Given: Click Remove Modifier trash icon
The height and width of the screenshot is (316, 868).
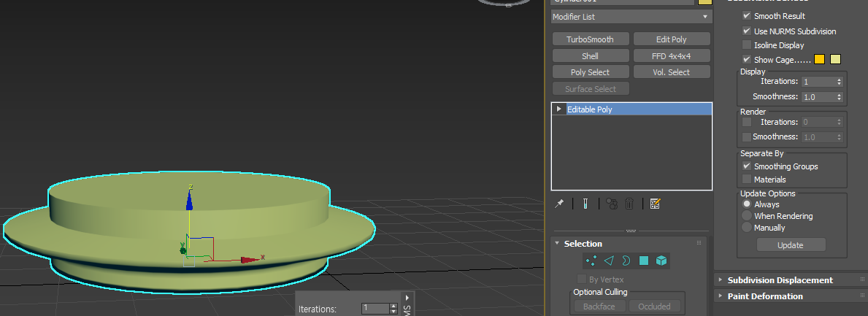Looking at the screenshot, I should coord(629,204).
